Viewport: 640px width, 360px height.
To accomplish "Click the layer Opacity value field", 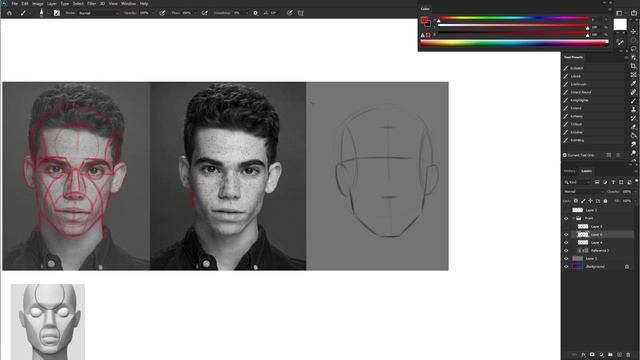I will point(627,191).
